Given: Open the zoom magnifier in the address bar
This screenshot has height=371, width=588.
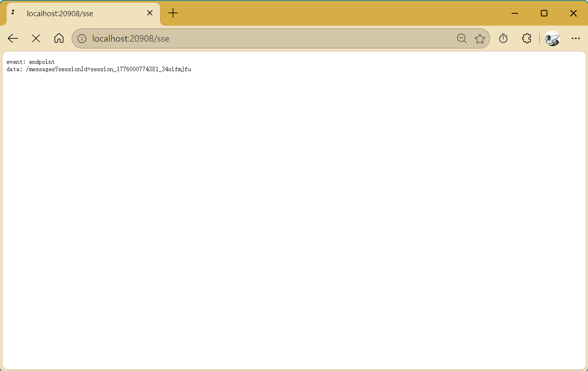Looking at the screenshot, I should [461, 38].
